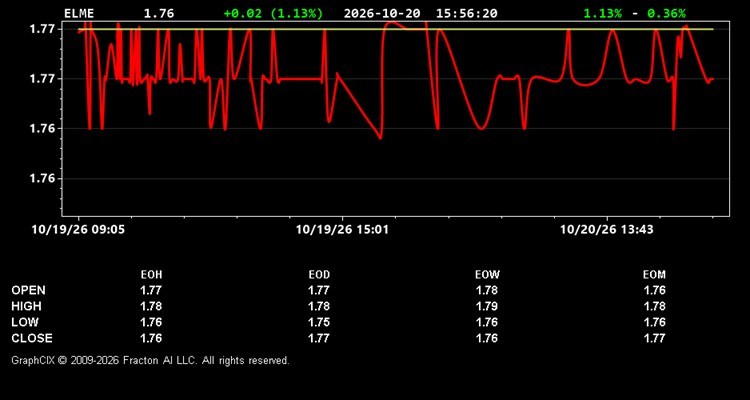
Task: Select the EOH HIGH value 1.78
Action: pyautogui.click(x=151, y=306)
